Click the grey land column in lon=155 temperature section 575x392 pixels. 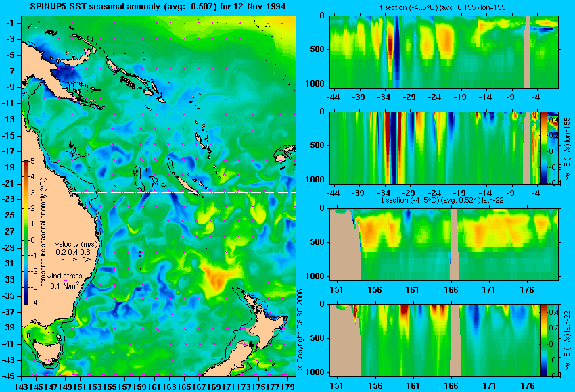pos(528,51)
